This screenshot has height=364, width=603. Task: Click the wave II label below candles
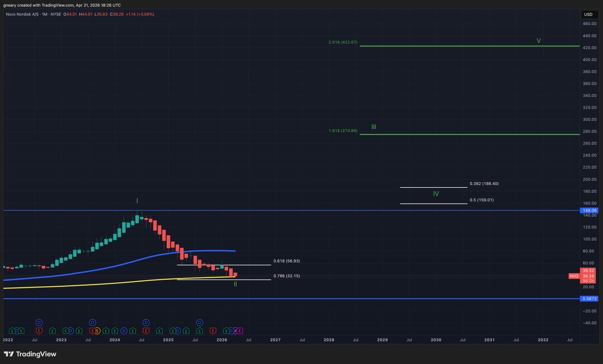click(x=235, y=284)
